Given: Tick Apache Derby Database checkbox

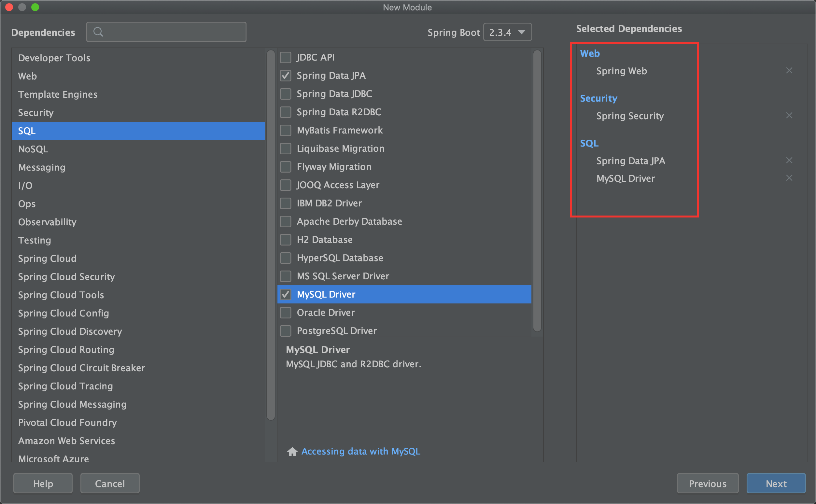Looking at the screenshot, I should 285,221.
